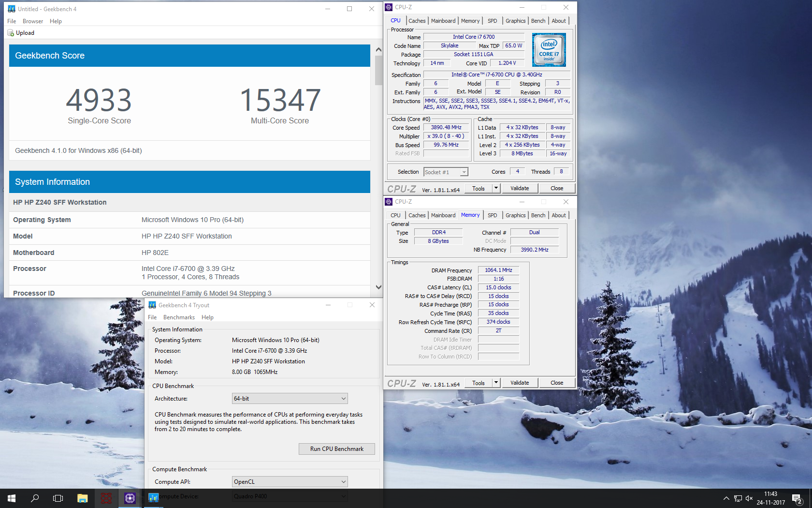Open the Windows Start menu
812x508 pixels.
12,498
